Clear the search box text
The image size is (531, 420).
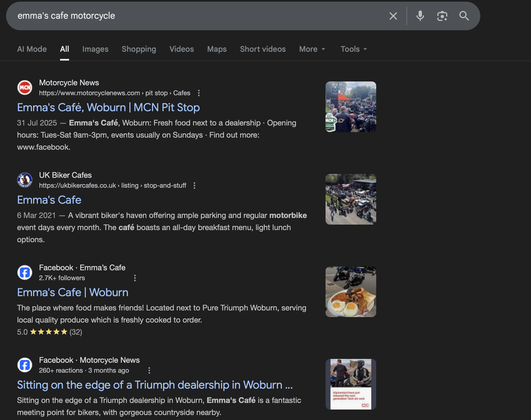coord(393,16)
